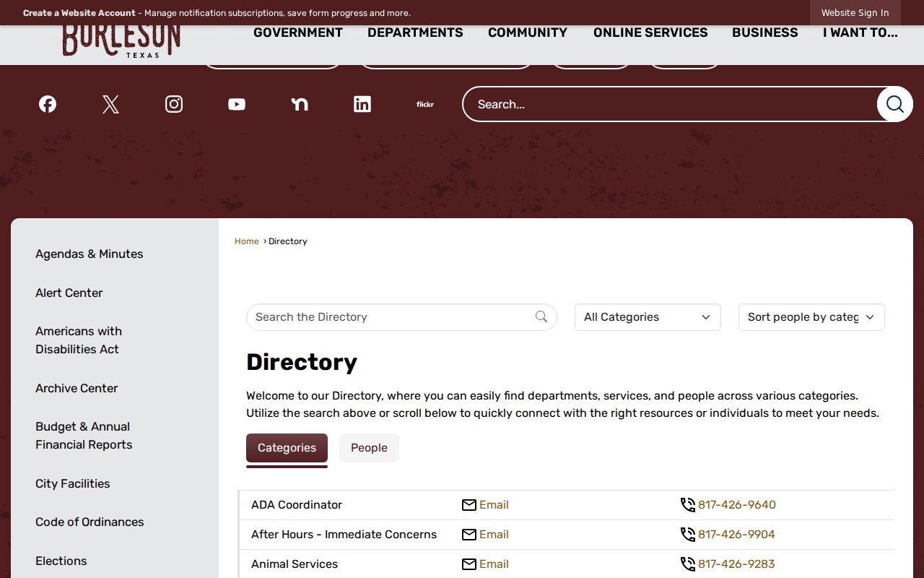Open the I Want To... menu
924x578 pixels.
(x=860, y=33)
